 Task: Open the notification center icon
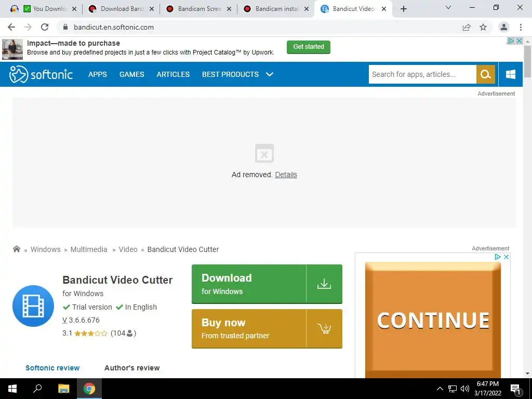coord(515,389)
